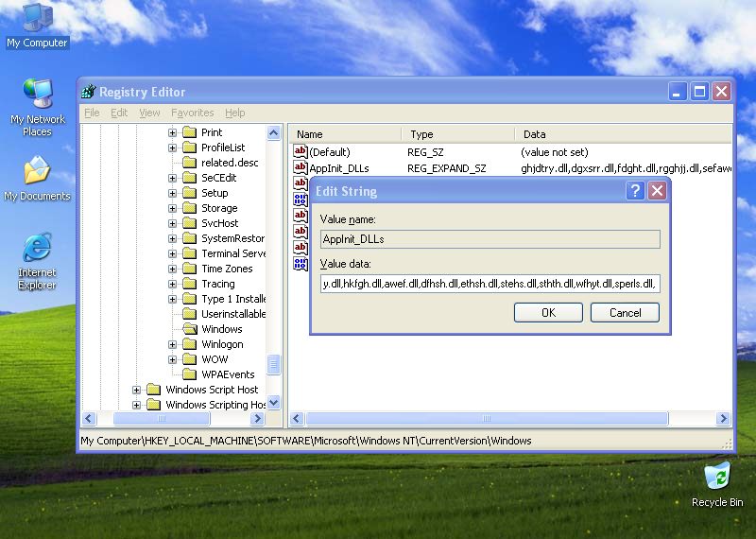Image resolution: width=756 pixels, height=539 pixels.
Task: Open the Help menu
Action: coord(234,113)
